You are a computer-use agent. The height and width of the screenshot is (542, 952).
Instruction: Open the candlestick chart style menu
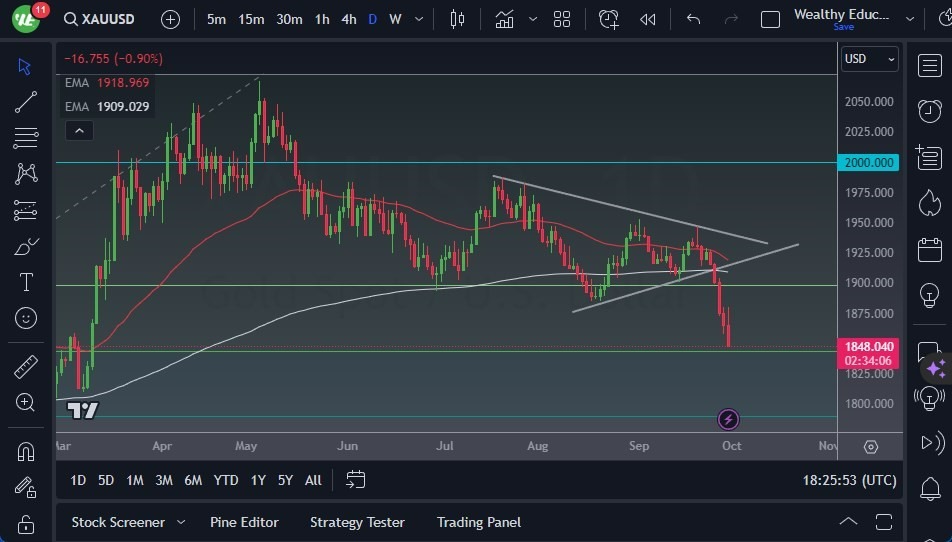click(457, 19)
